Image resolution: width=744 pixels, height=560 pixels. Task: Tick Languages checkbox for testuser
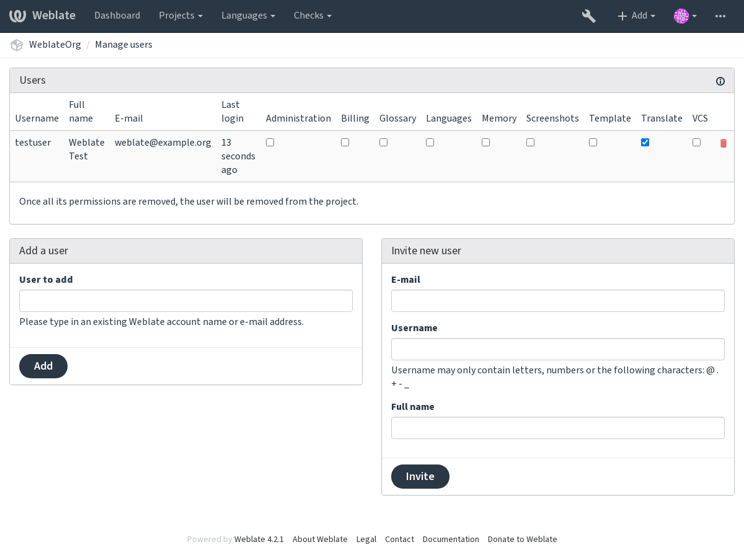point(430,142)
